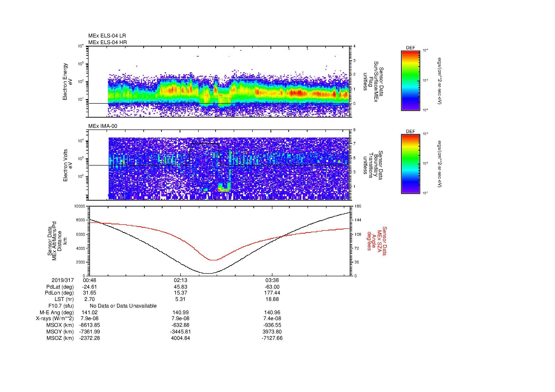Viewport: 555px width, 392px height.
Task: Click PdLat value '45.83'
Action: click(x=181, y=287)
